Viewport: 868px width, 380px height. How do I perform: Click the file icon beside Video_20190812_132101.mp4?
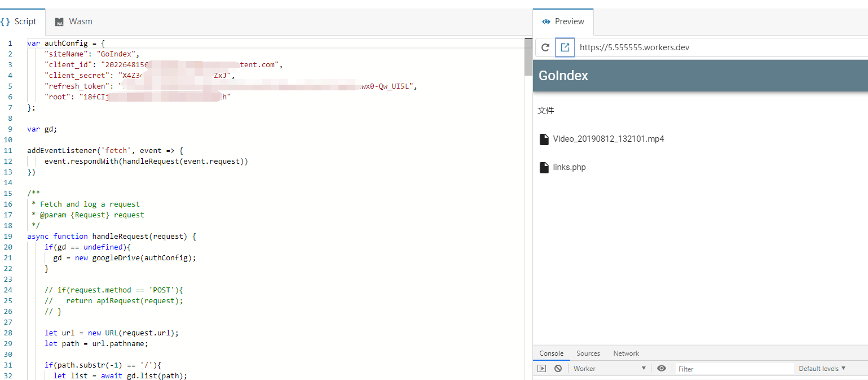click(544, 139)
